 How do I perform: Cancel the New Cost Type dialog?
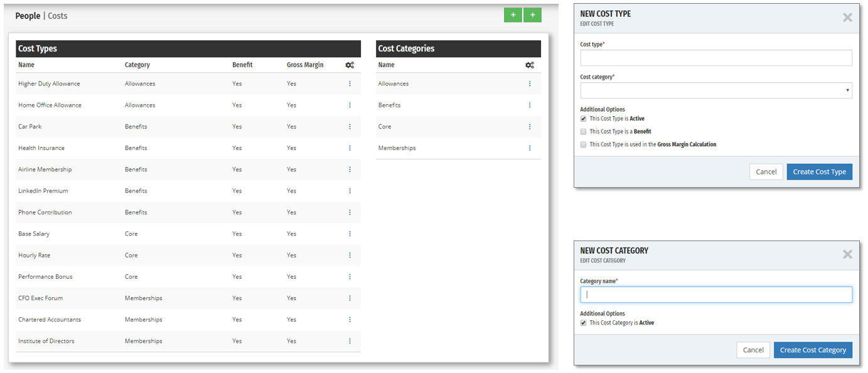[x=766, y=172]
